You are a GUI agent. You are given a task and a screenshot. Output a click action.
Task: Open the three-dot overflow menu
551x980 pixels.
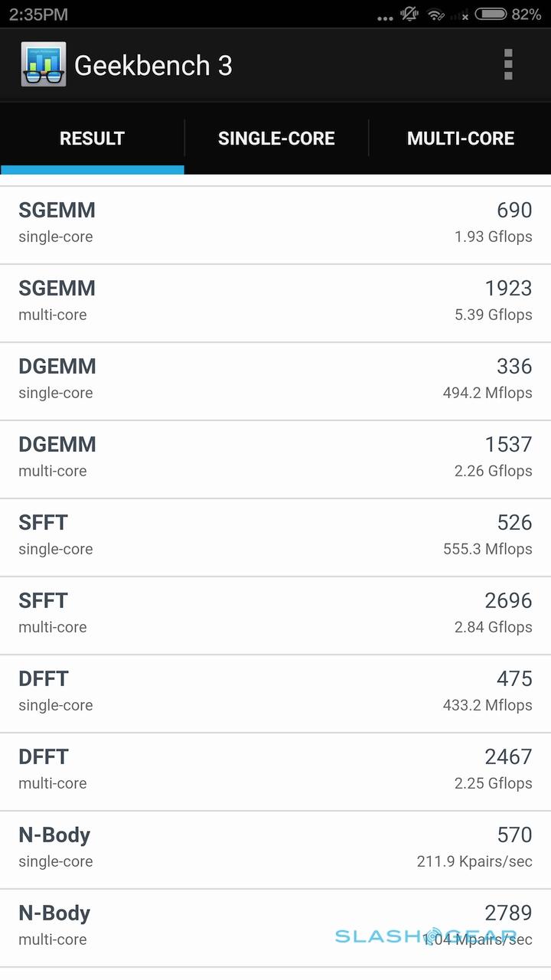[x=508, y=65]
